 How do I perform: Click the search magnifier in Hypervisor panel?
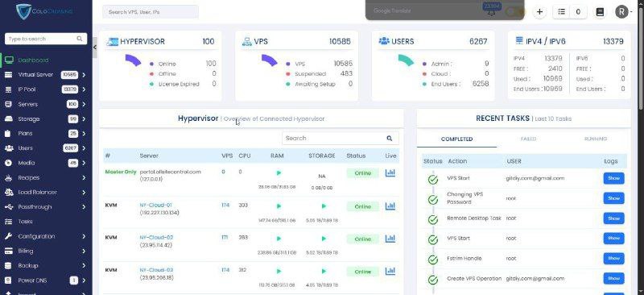pyautogui.click(x=390, y=139)
